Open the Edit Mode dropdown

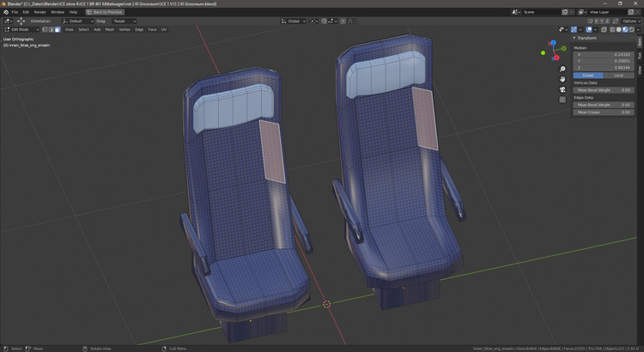[22, 29]
